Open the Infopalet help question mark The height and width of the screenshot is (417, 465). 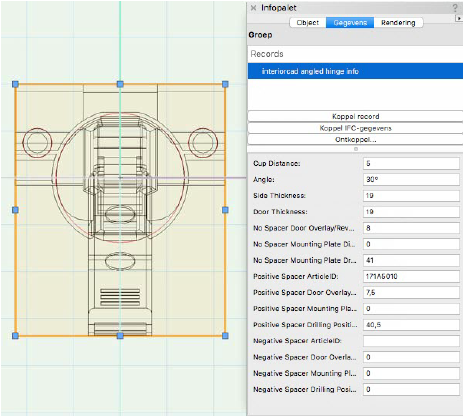pos(455,8)
